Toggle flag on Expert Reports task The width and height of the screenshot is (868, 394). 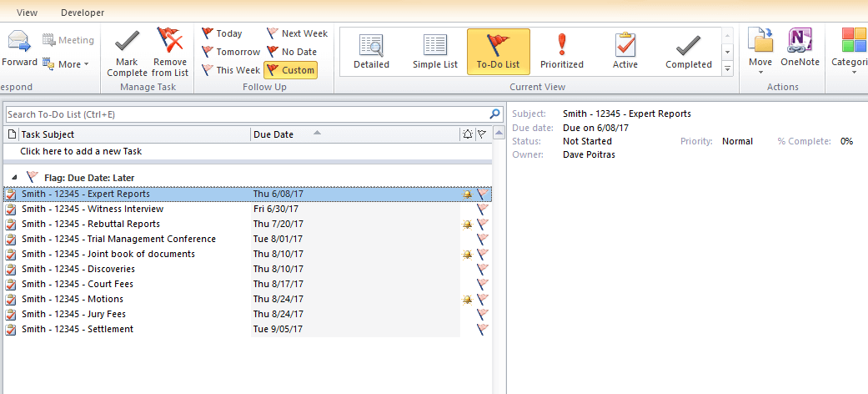point(483,194)
